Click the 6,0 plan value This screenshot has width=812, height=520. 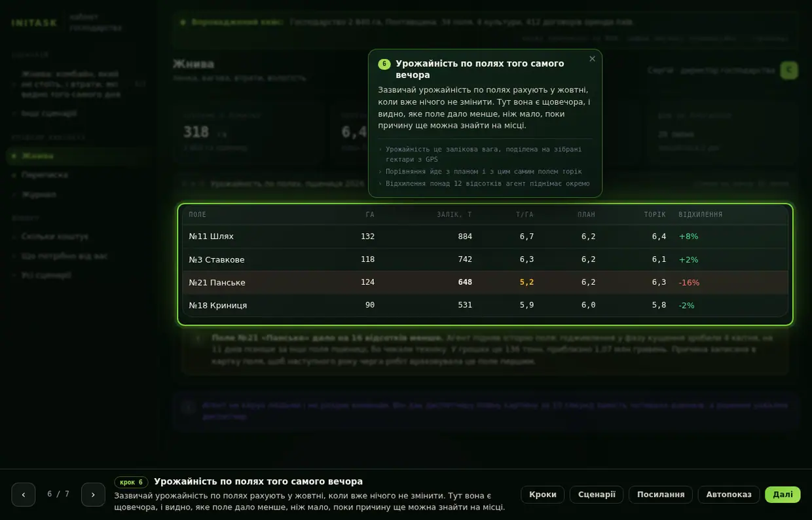click(588, 305)
